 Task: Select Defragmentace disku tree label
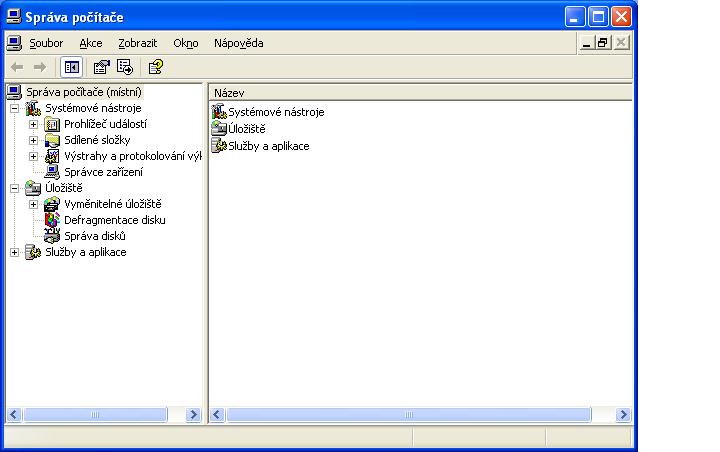tap(115, 220)
